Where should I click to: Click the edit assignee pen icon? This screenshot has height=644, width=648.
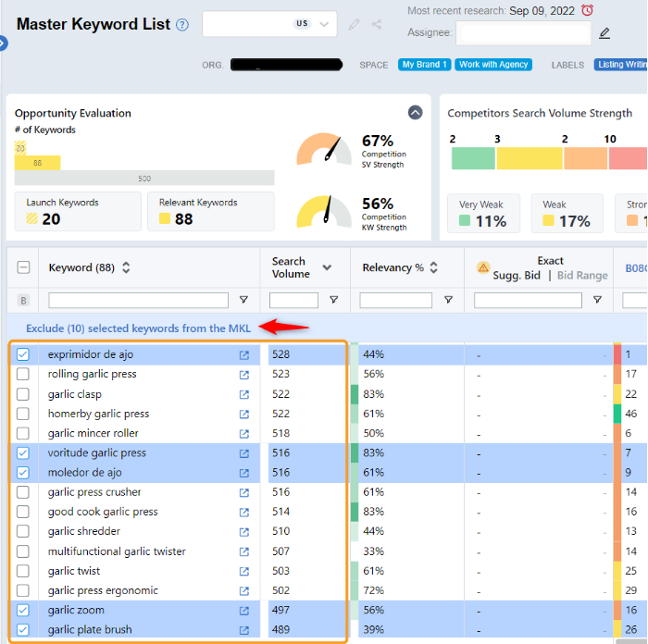click(604, 33)
